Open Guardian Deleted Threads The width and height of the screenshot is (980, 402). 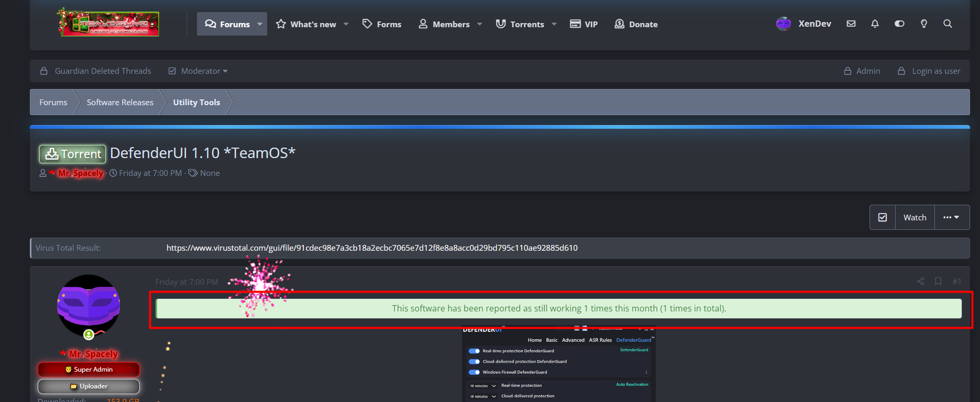[x=96, y=71]
